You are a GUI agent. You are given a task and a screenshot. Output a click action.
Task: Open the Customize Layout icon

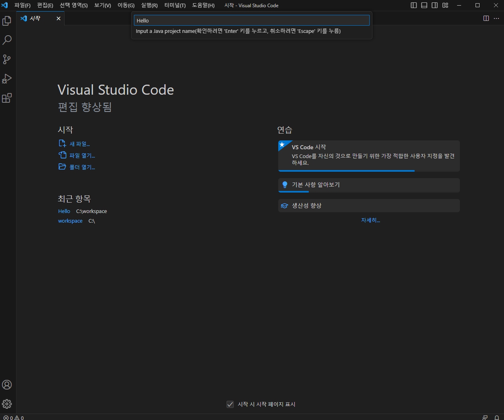pos(445,5)
